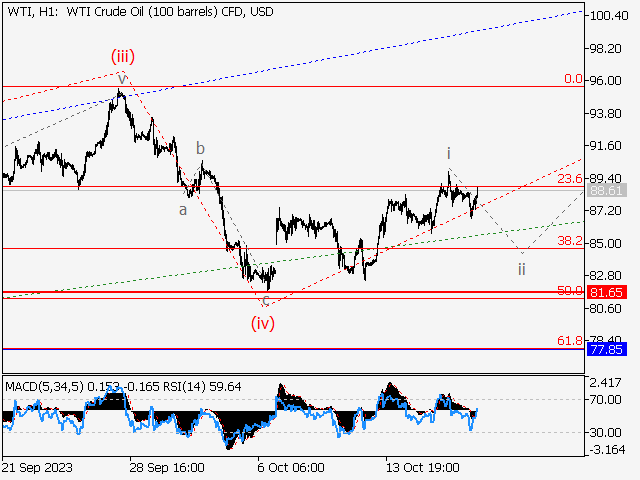The image size is (640, 480).
Task: Click the 87.20 price axis label
Action: click(606, 211)
